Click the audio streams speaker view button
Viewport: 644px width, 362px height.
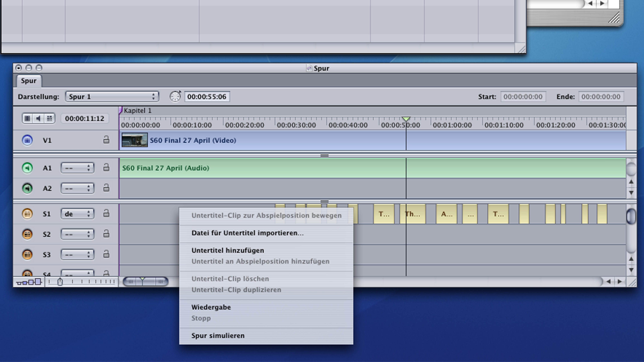[38, 118]
